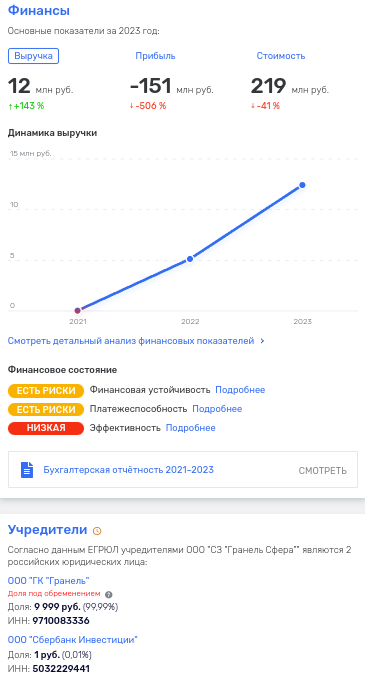Open Бухгалтерская отчётность 2021–2023 link
The width and height of the screenshot is (365, 687).
[128, 470]
